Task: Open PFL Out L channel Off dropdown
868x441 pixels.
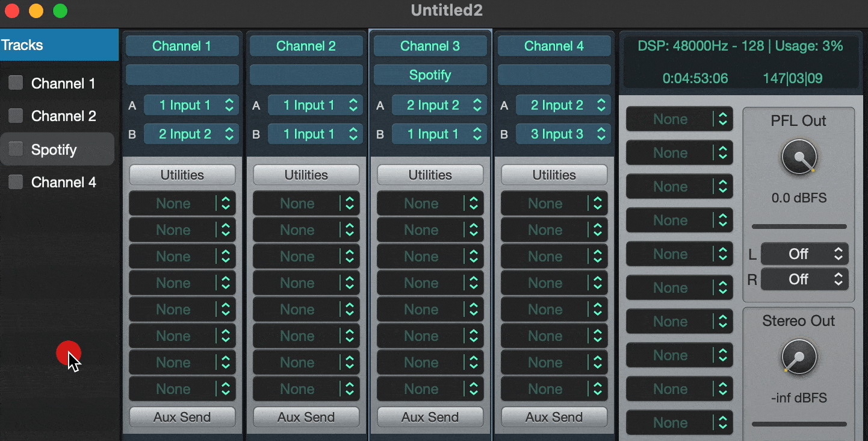Action: [x=804, y=254]
